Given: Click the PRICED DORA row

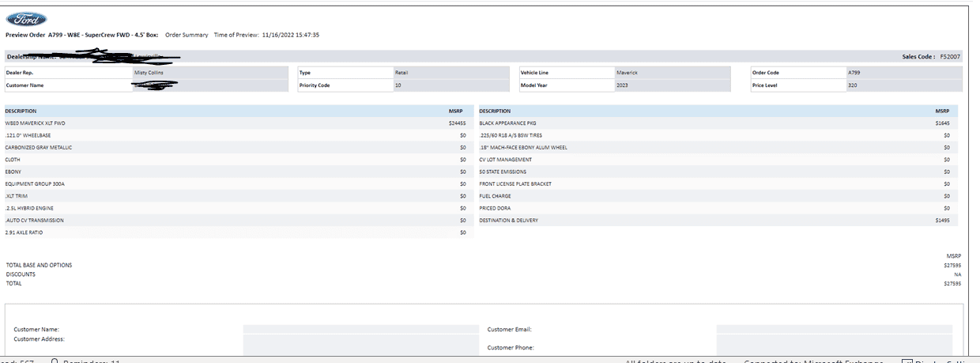Looking at the screenshot, I should [718, 208].
